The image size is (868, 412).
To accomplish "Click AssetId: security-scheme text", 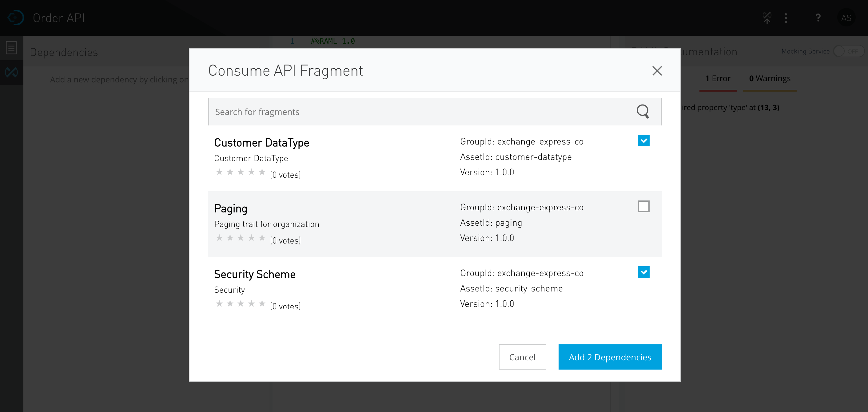I will [511, 288].
